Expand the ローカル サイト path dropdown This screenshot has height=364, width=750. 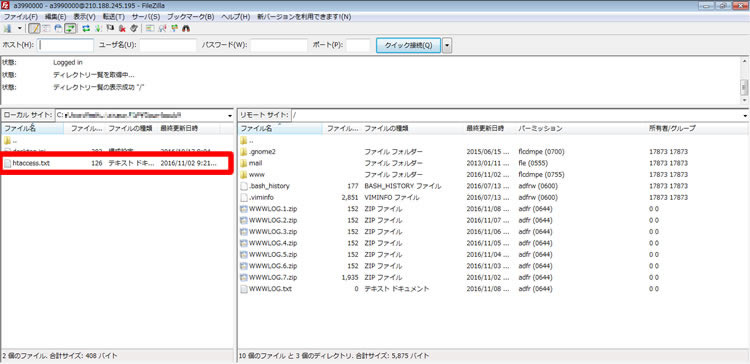pyautogui.click(x=230, y=115)
